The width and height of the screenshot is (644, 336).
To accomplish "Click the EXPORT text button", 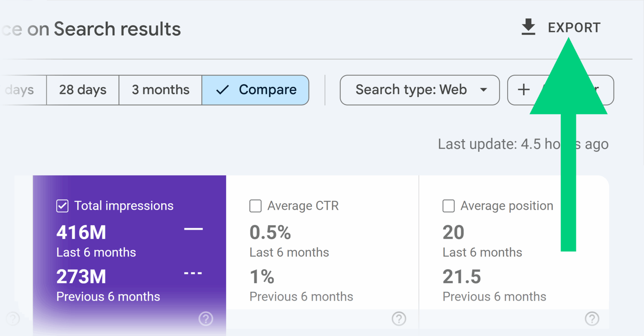I will point(574,28).
